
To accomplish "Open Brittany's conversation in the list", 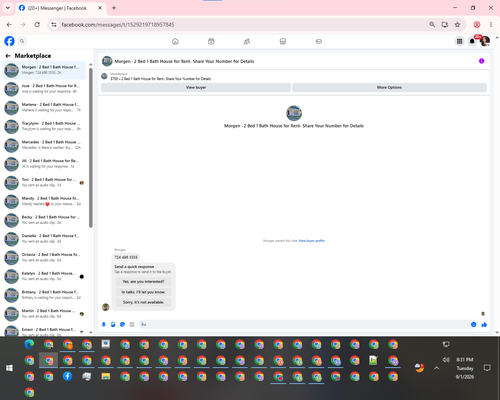I will coord(44,295).
